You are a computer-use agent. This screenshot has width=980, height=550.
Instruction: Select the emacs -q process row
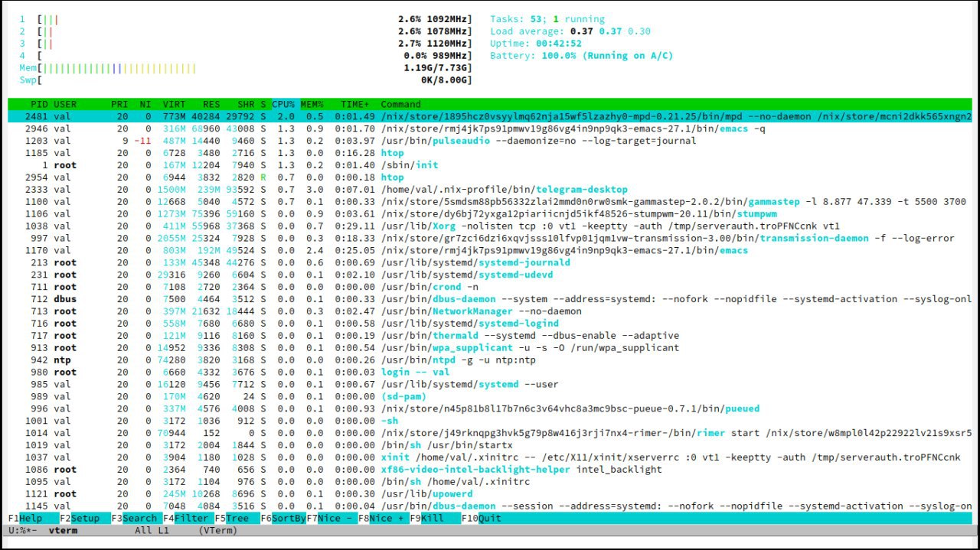[490, 129]
